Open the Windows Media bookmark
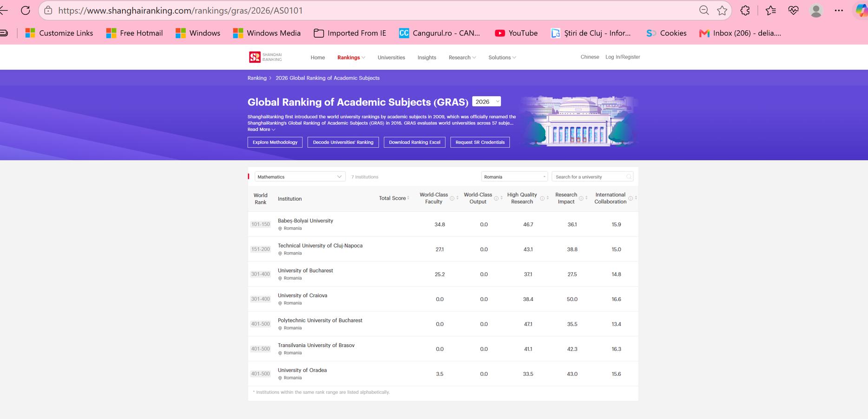 click(x=267, y=33)
